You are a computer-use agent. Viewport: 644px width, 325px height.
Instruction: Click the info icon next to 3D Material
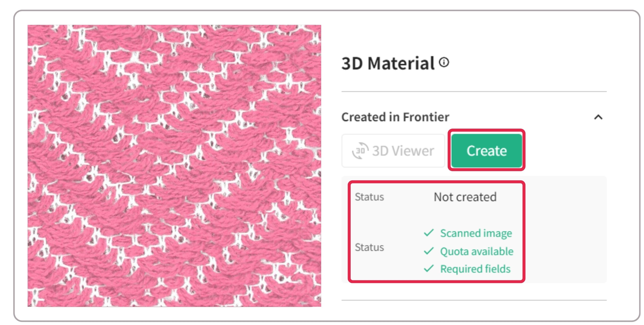pyautogui.click(x=444, y=62)
